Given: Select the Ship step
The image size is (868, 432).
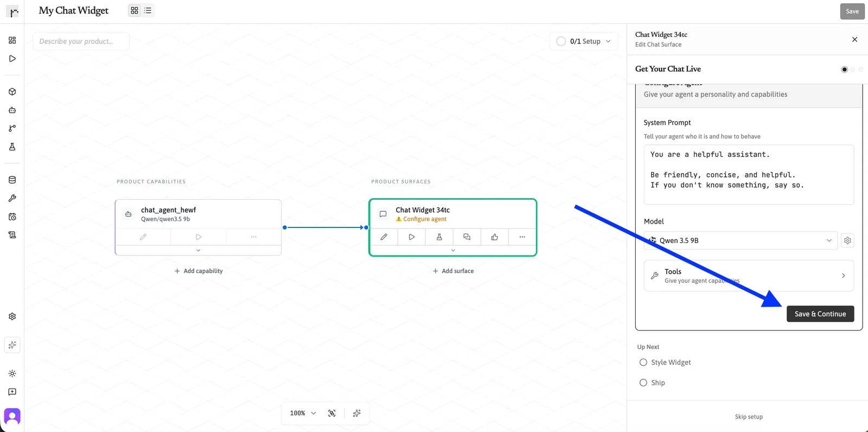Looking at the screenshot, I should 652,383.
